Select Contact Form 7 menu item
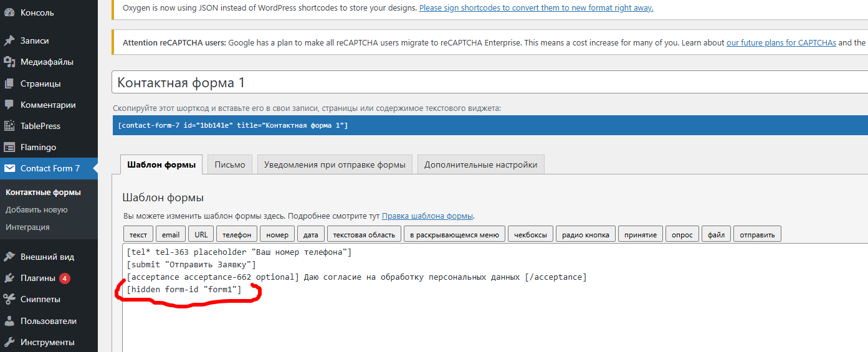Image resolution: width=868 pixels, height=352 pixels. pos(49,168)
